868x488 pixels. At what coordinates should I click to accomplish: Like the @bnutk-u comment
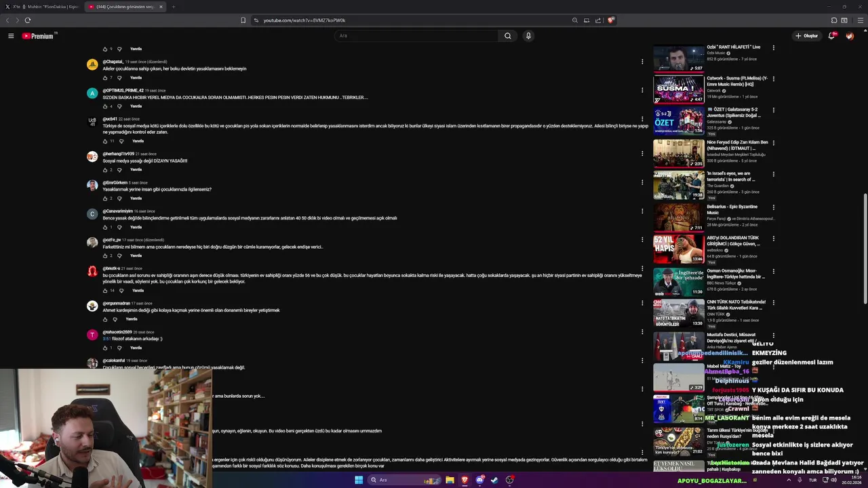tap(105, 291)
